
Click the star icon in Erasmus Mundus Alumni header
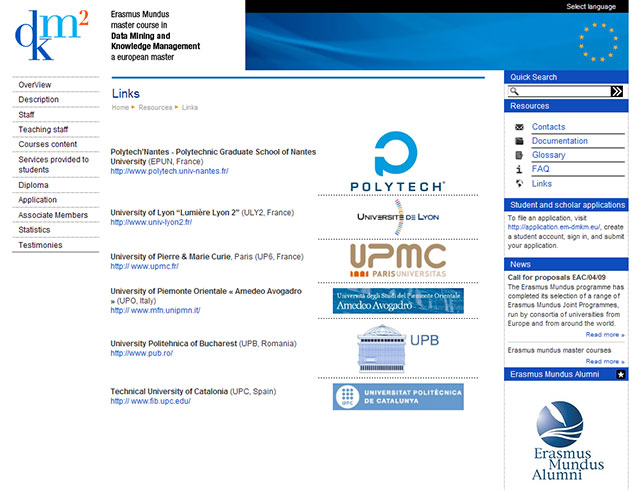pos(621,375)
